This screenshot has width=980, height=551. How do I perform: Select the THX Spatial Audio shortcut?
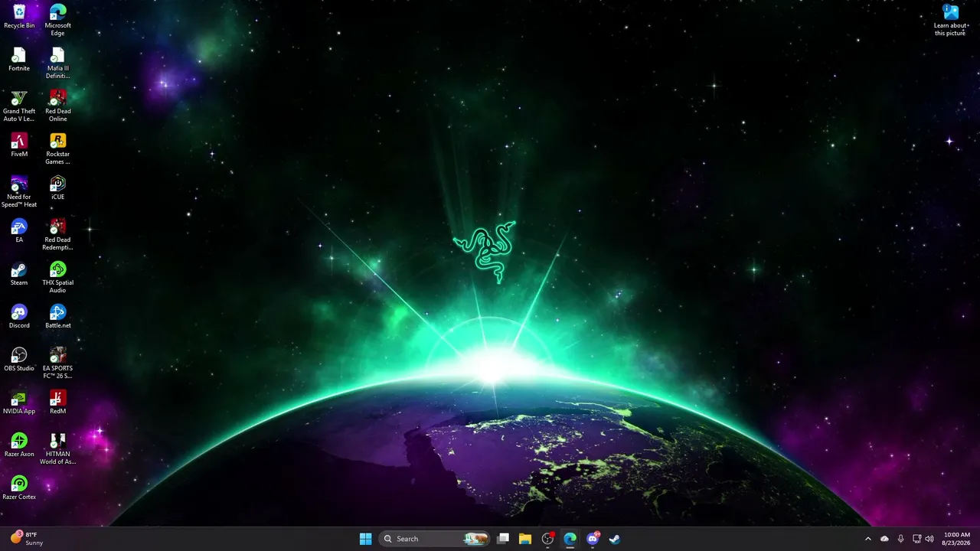point(57,278)
